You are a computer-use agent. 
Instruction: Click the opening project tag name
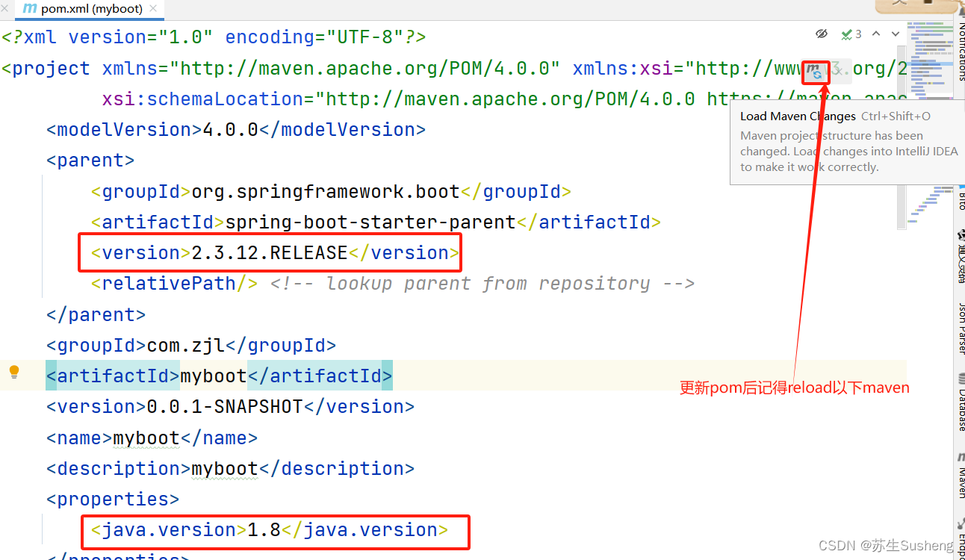tap(51, 69)
